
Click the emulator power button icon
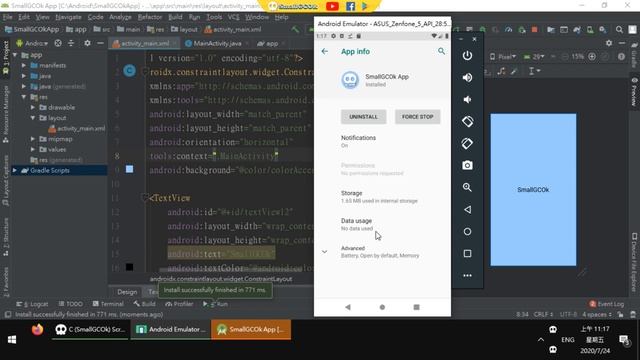click(467, 55)
